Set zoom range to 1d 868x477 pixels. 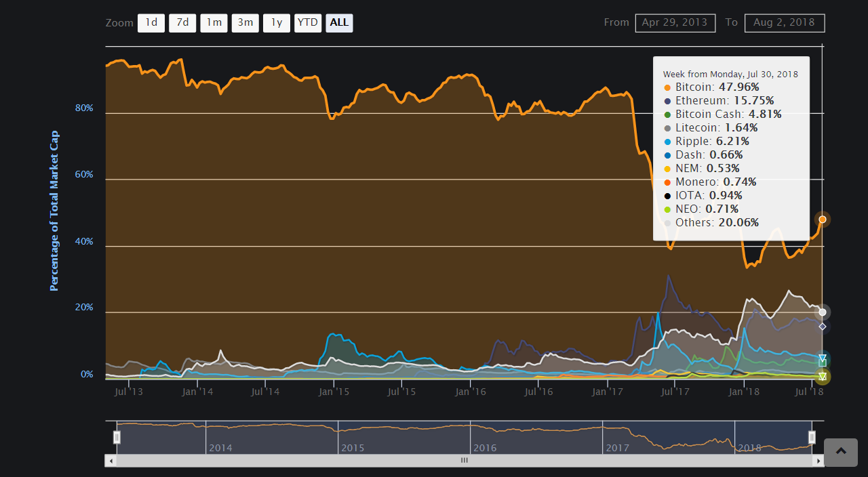pyautogui.click(x=151, y=23)
